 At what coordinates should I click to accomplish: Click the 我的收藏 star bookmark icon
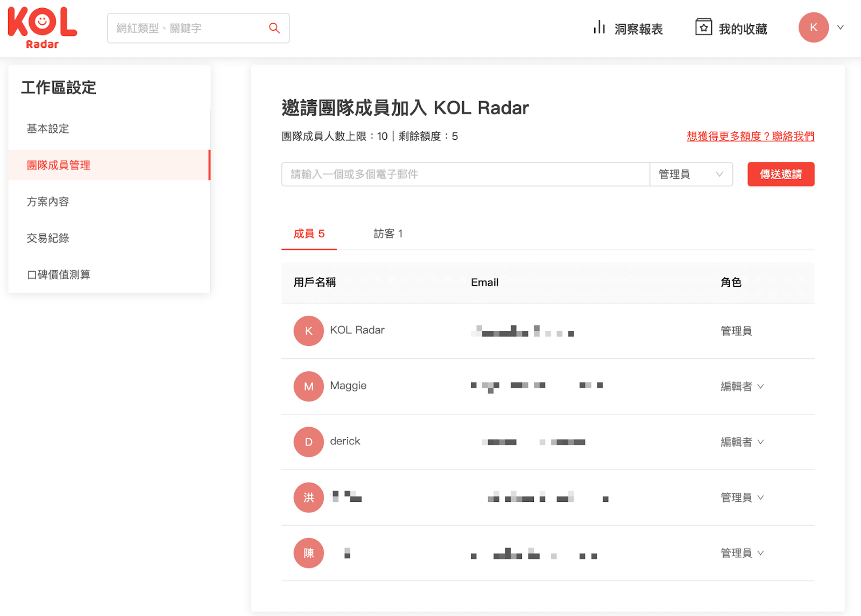pyautogui.click(x=703, y=27)
